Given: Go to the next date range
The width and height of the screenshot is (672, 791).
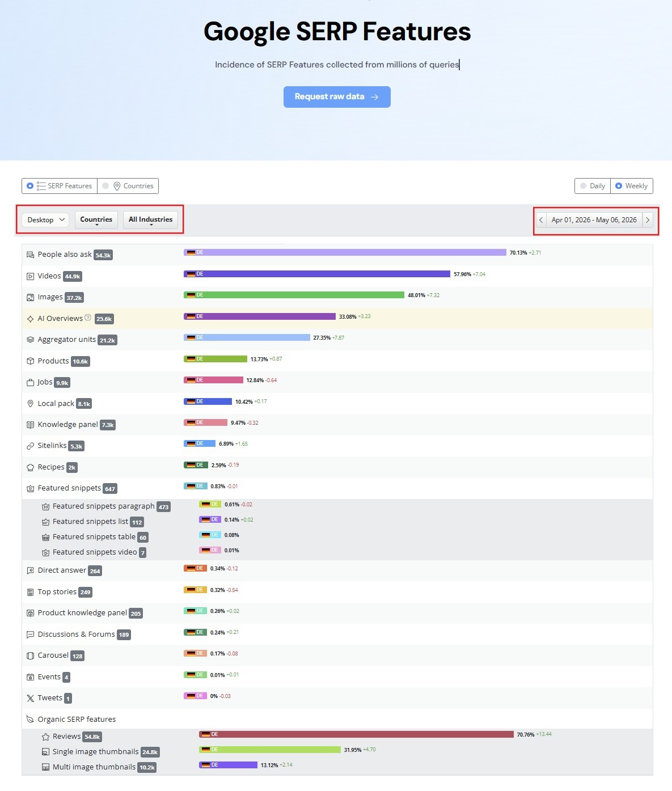Looking at the screenshot, I should (648, 220).
